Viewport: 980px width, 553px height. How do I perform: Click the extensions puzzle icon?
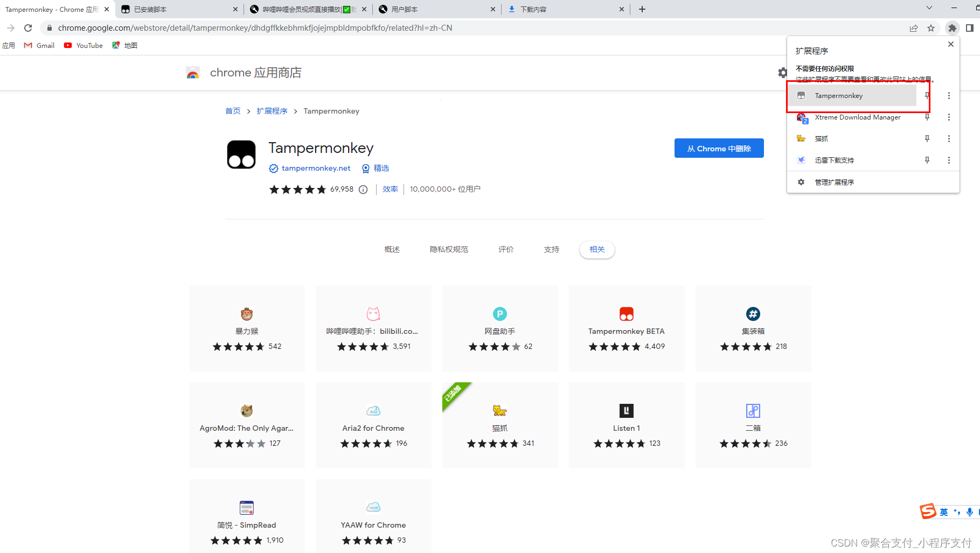click(x=952, y=28)
